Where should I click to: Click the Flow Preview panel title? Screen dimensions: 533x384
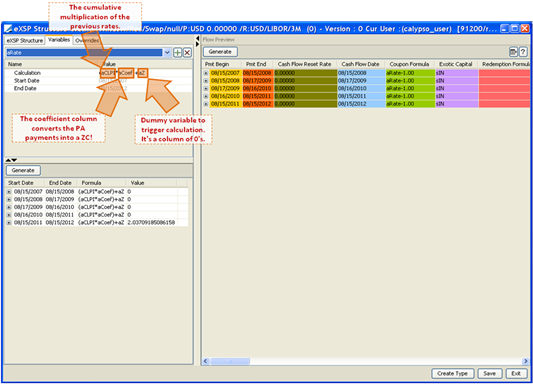tap(219, 40)
